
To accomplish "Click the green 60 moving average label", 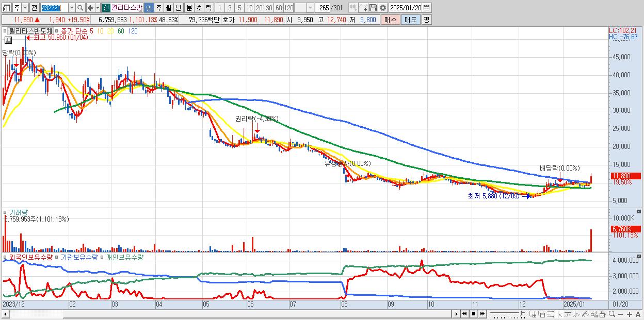I will (120, 31).
